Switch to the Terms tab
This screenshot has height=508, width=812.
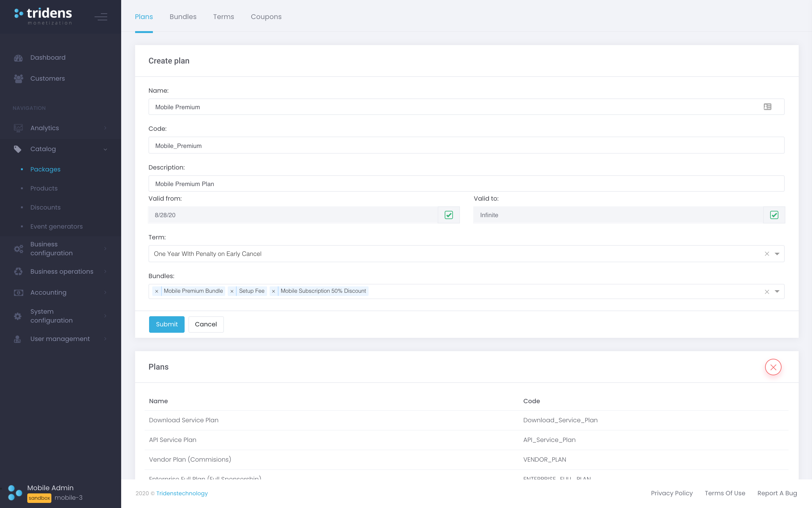click(x=224, y=17)
